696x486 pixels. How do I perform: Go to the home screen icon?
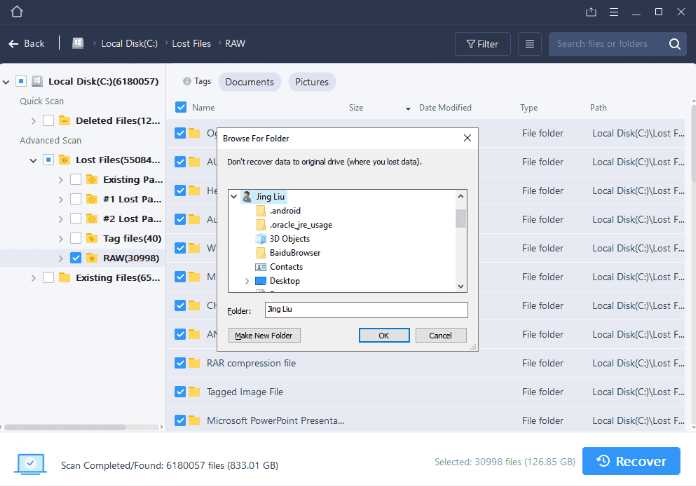tap(17, 11)
